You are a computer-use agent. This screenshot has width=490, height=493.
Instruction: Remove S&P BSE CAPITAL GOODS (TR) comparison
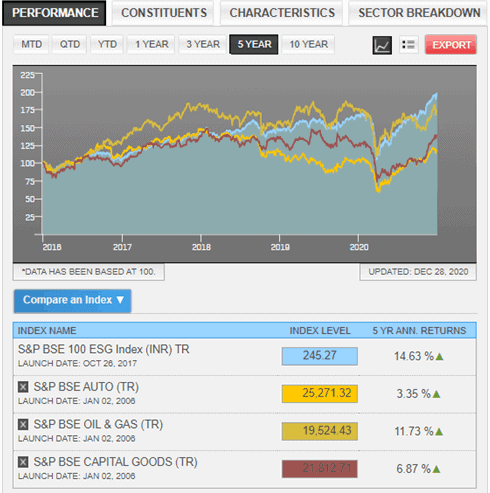(x=23, y=462)
